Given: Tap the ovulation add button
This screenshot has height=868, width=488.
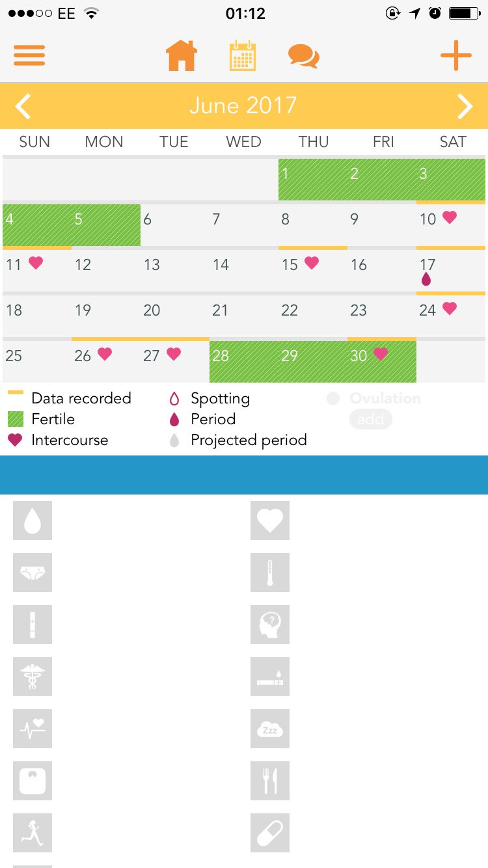Looking at the screenshot, I should [x=370, y=420].
